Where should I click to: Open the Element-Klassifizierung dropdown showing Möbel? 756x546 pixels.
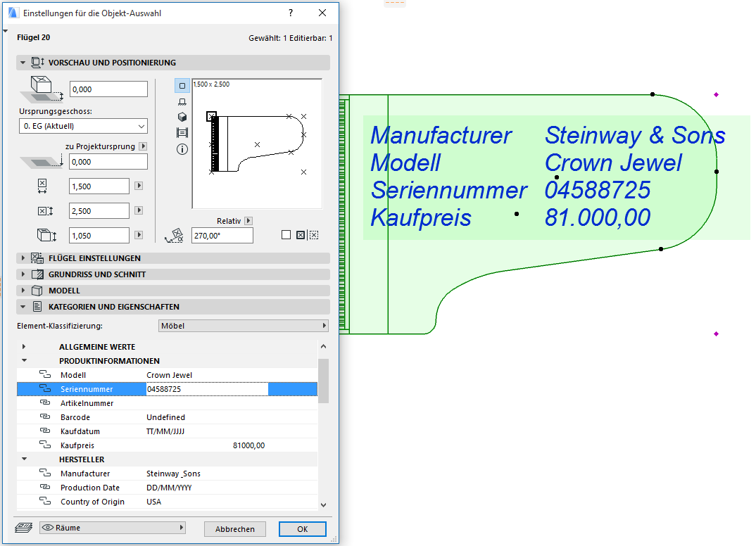coord(243,325)
